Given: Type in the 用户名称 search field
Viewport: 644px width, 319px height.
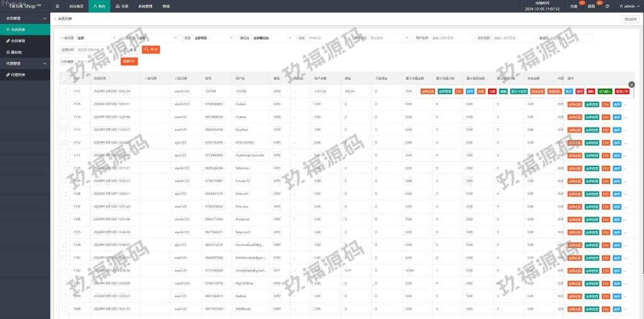Looking at the screenshot, I should [452, 38].
